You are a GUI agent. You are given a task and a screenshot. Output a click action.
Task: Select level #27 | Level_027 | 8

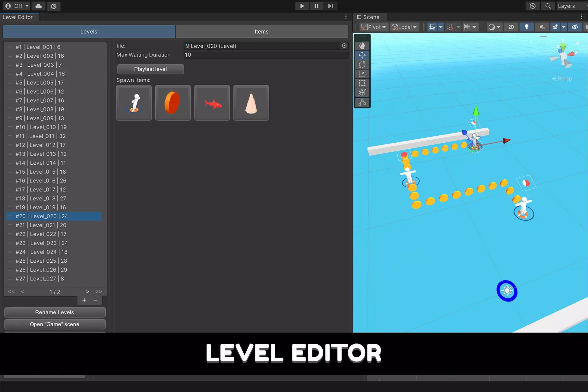(x=54, y=279)
